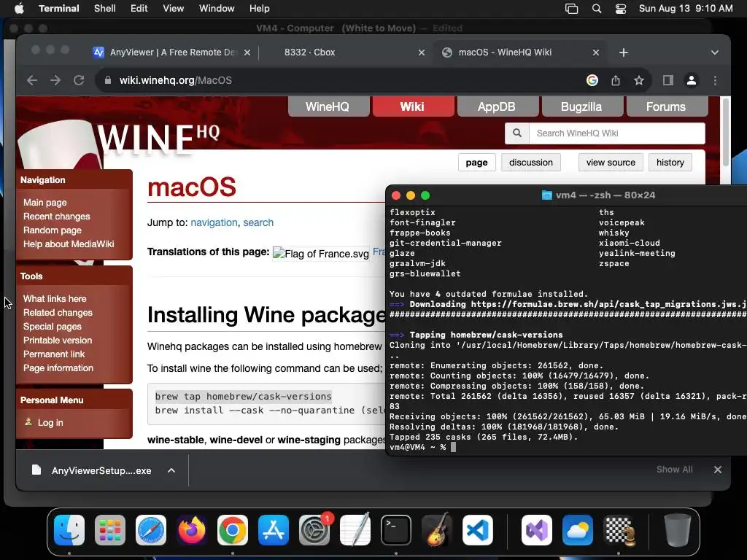This screenshot has height=560, width=747.
Task: Close the Chrome downloads bar
Action: (x=718, y=470)
